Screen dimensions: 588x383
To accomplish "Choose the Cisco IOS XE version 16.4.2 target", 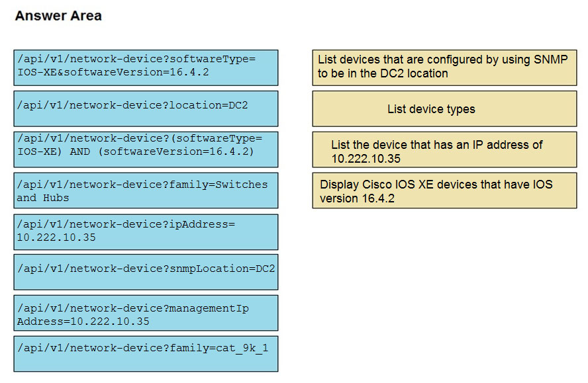I will [x=444, y=191].
